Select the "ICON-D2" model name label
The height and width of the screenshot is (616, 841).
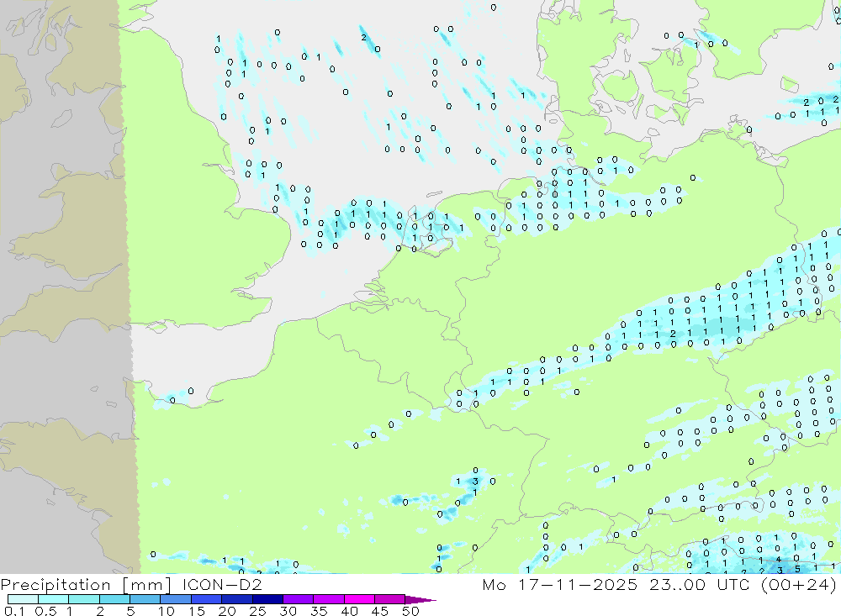pyautogui.click(x=222, y=584)
